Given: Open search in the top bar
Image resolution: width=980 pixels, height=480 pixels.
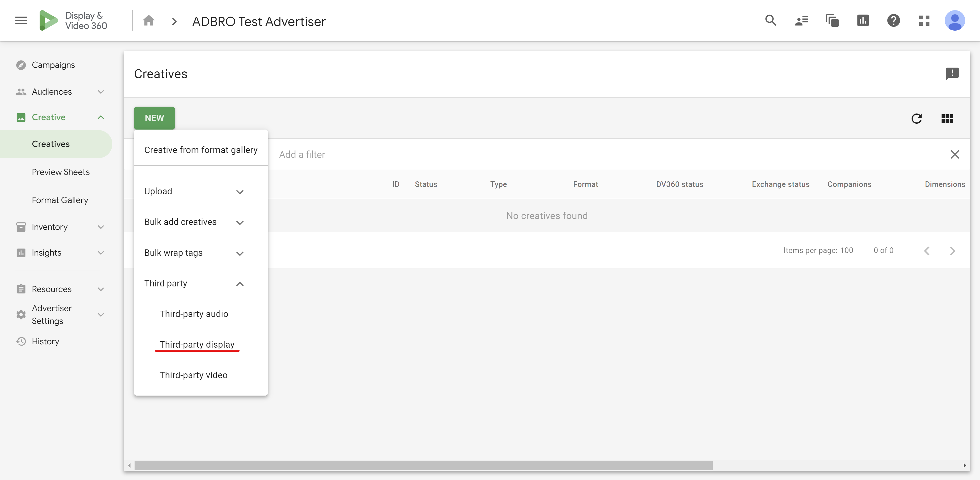Looking at the screenshot, I should pos(771,20).
